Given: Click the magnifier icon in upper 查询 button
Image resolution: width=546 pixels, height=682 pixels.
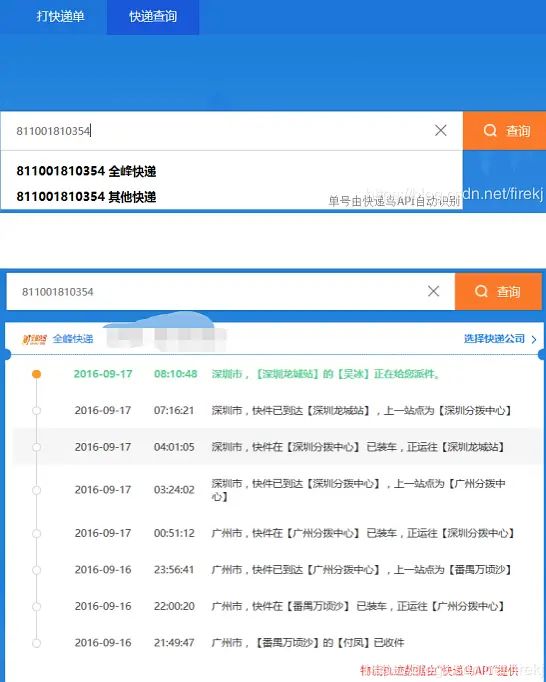Looking at the screenshot, I should [x=490, y=130].
